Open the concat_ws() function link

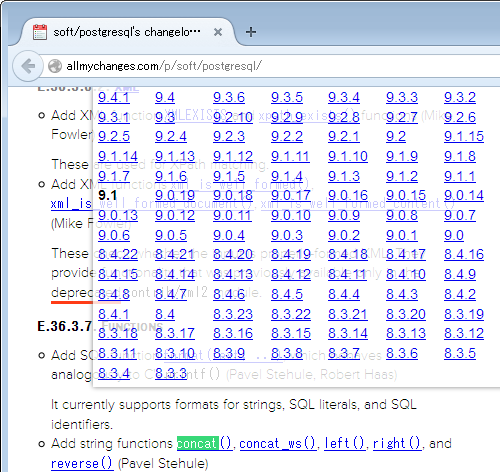point(277,444)
